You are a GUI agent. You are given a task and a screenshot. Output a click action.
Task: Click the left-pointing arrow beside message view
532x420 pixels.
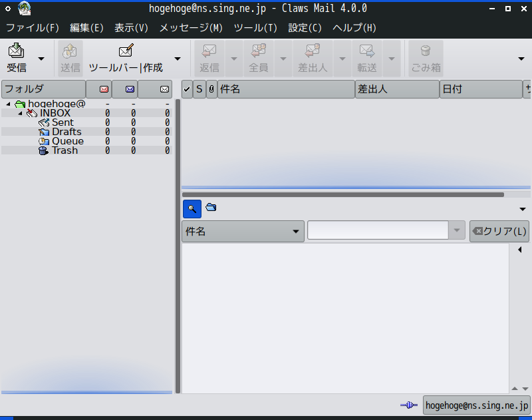tap(520, 250)
